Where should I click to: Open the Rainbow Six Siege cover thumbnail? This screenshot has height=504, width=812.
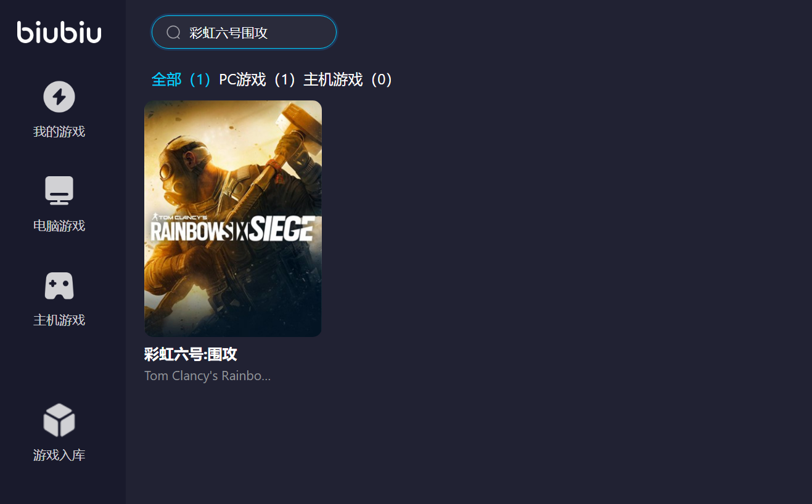click(x=233, y=219)
